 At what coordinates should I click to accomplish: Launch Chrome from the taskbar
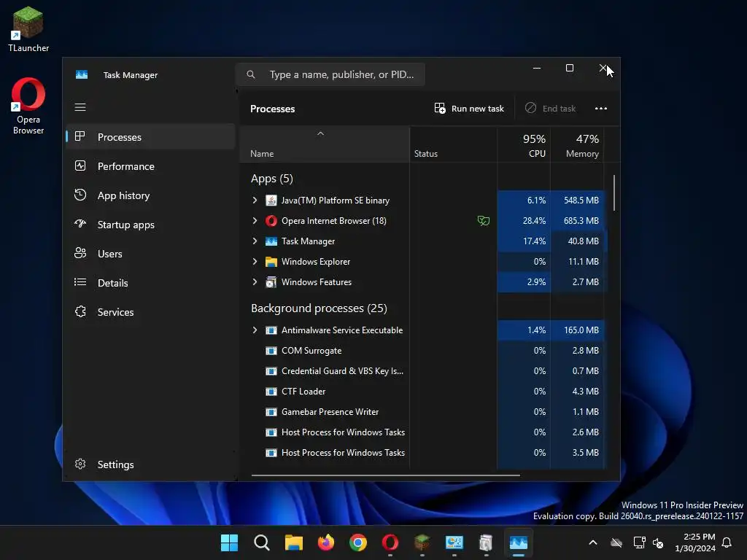tap(357, 542)
